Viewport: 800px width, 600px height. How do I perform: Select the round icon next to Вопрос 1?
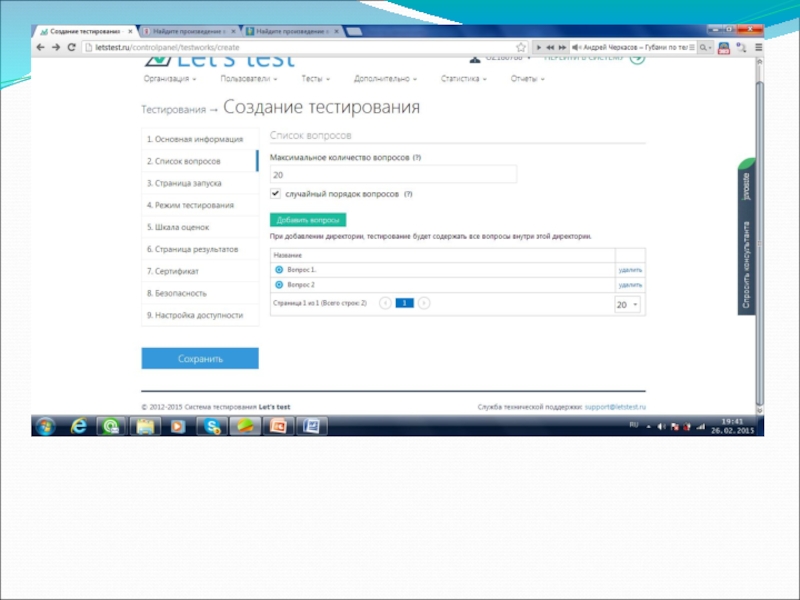279,270
